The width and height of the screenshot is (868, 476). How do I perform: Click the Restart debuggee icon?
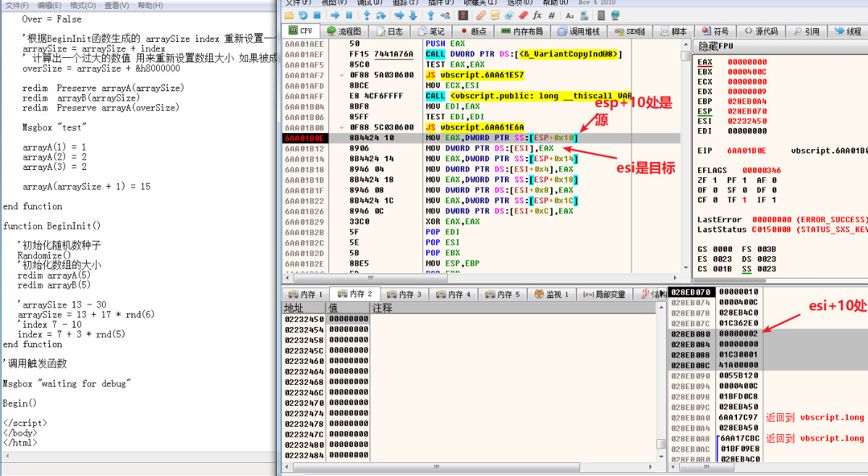click(x=303, y=14)
